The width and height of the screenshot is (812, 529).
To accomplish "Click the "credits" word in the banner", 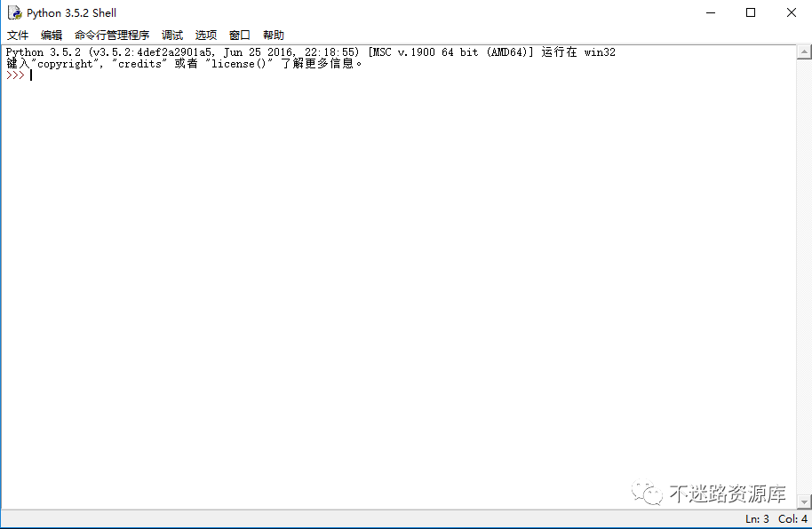I will coord(139,64).
